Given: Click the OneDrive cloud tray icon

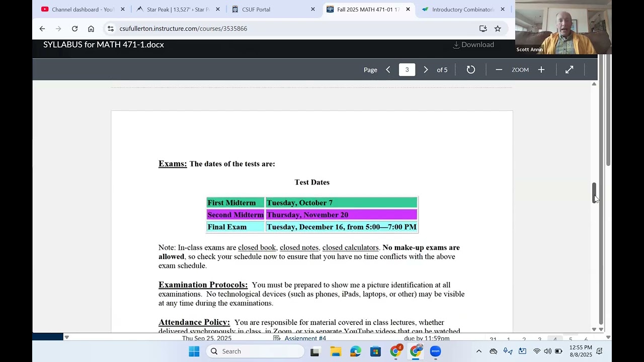Looking at the screenshot, I should (x=494, y=351).
